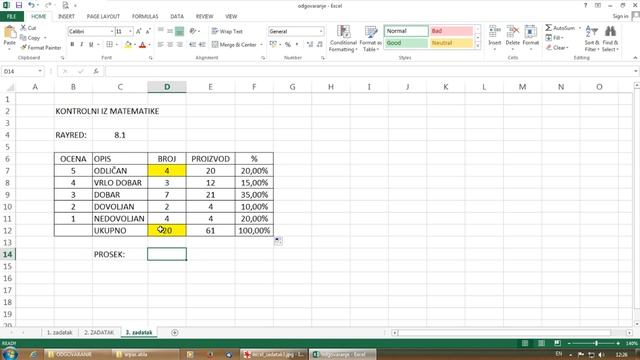Open the Font group dialog launcher
The width and height of the screenshot is (640, 360).
[151, 58]
